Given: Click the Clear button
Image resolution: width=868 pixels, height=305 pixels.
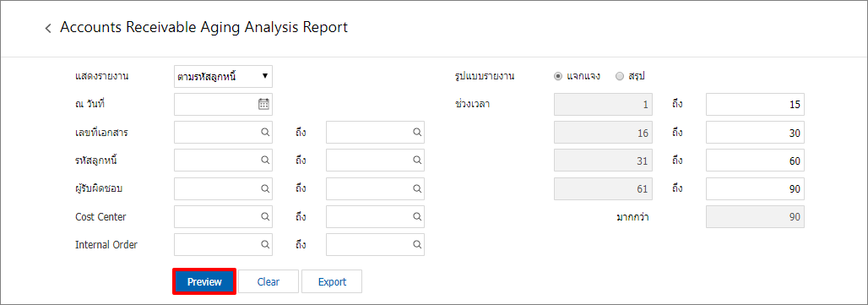Looking at the screenshot, I should (x=269, y=281).
